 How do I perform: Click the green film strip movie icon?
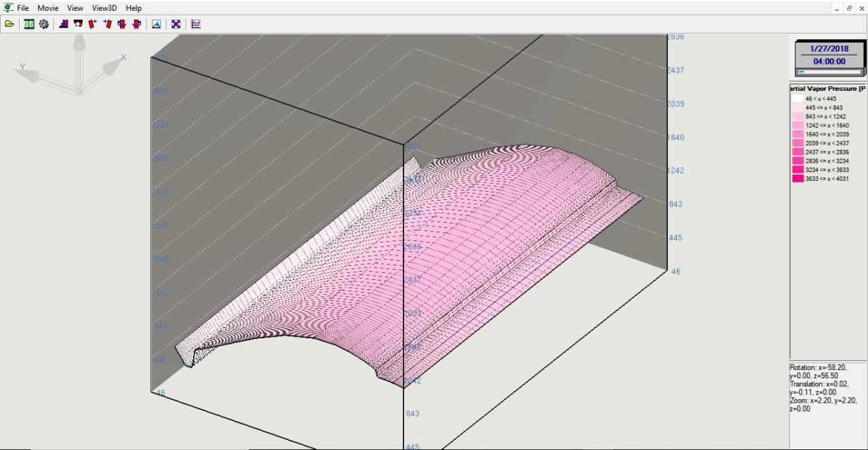point(29,24)
